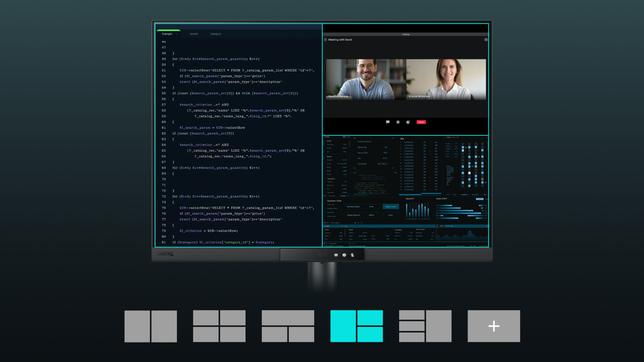Select the two-column split layout tile
Image resolution: width=644 pixels, height=362 pixels.
(x=151, y=326)
